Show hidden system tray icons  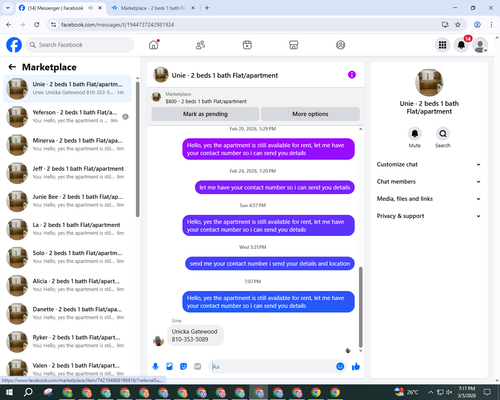(430, 392)
